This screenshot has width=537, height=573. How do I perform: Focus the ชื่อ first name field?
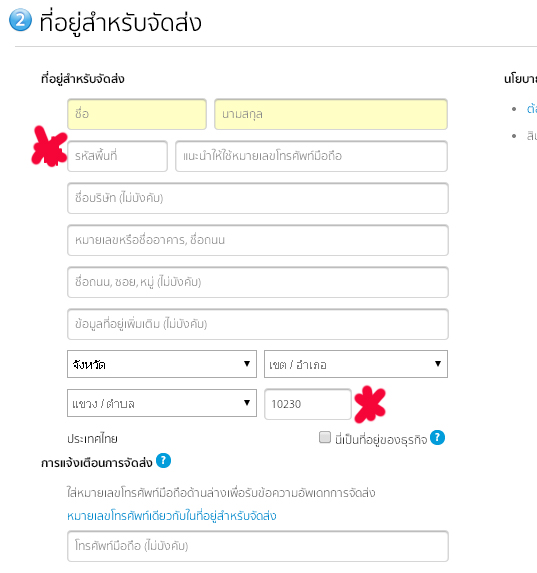click(137, 114)
